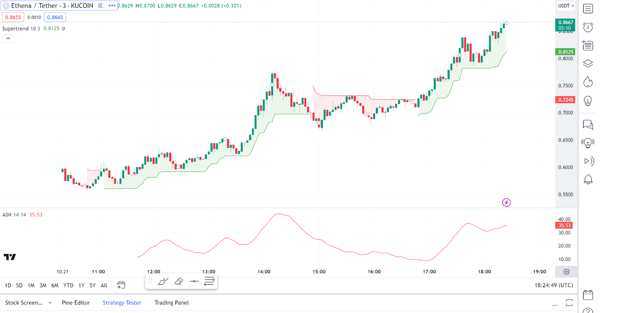This screenshot has height=313, width=644.
Task: Click the purple lightning bolt icon
Action: click(506, 202)
